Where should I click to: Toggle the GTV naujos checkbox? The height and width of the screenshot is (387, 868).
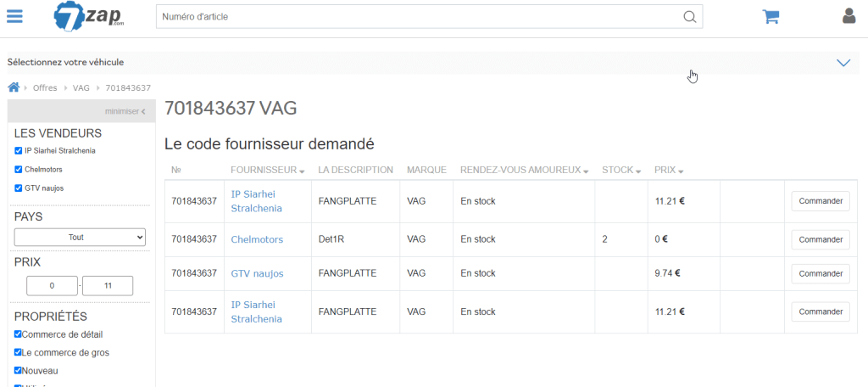[19, 188]
